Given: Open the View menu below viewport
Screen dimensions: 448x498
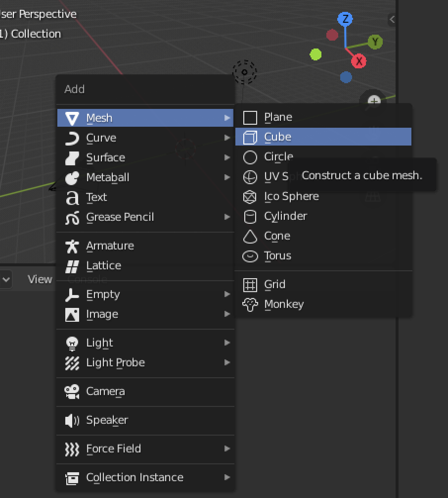Looking at the screenshot, I should (x=40, y=279).
